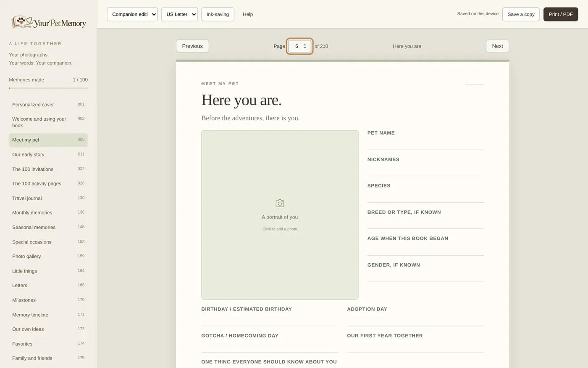588x368 pixels.
Task: Jump to the Travel journal section
Action: click(x=48, y=198)
